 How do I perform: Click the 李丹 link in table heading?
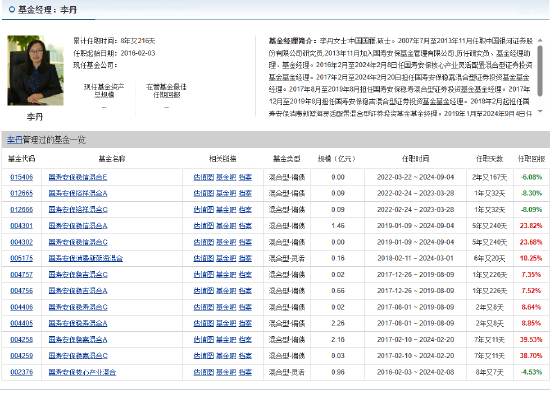tap(15, 140)
